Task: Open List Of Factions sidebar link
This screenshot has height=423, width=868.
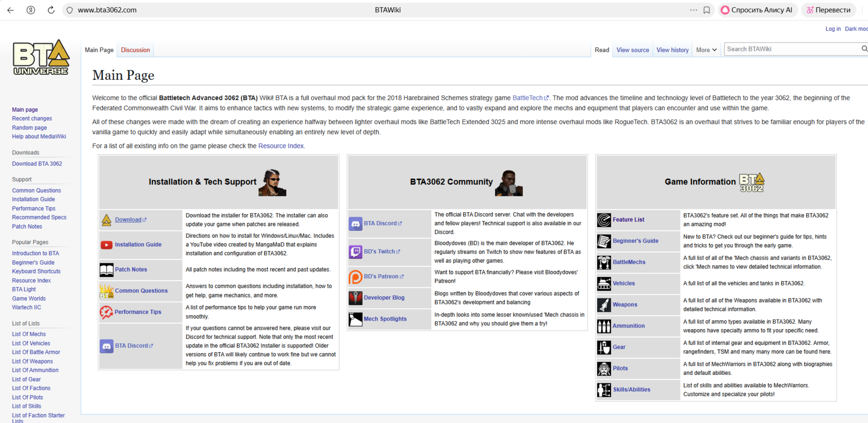Action: click(31, 388)
